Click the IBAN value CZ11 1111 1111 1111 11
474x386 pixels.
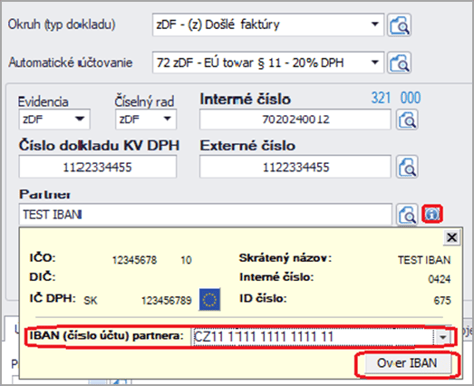coord(263,337)
